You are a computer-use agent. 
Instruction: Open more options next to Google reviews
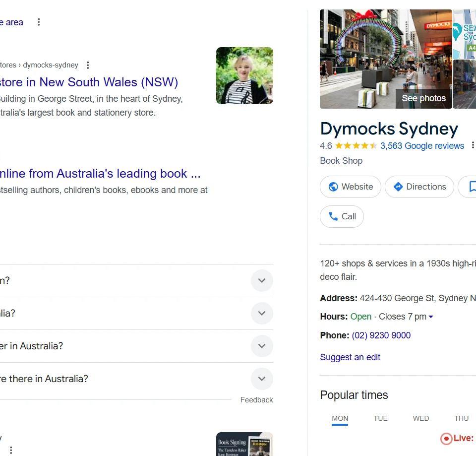(473, 145)
